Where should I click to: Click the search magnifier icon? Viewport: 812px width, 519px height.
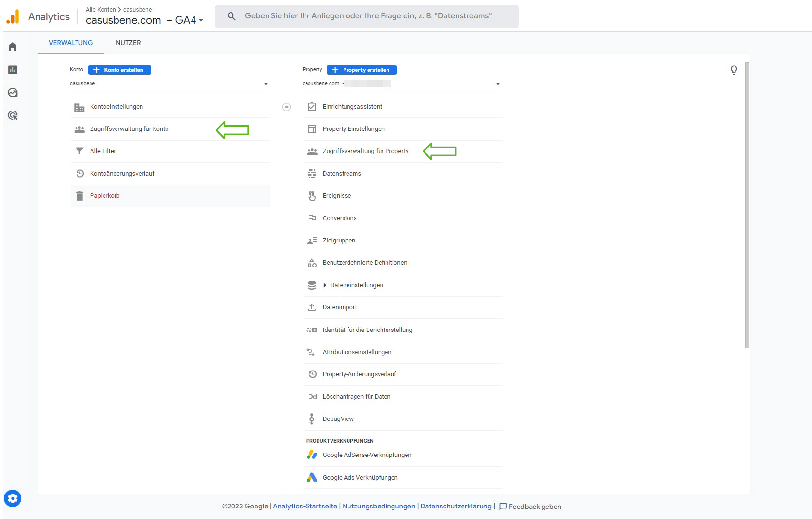tap(232, 16)
